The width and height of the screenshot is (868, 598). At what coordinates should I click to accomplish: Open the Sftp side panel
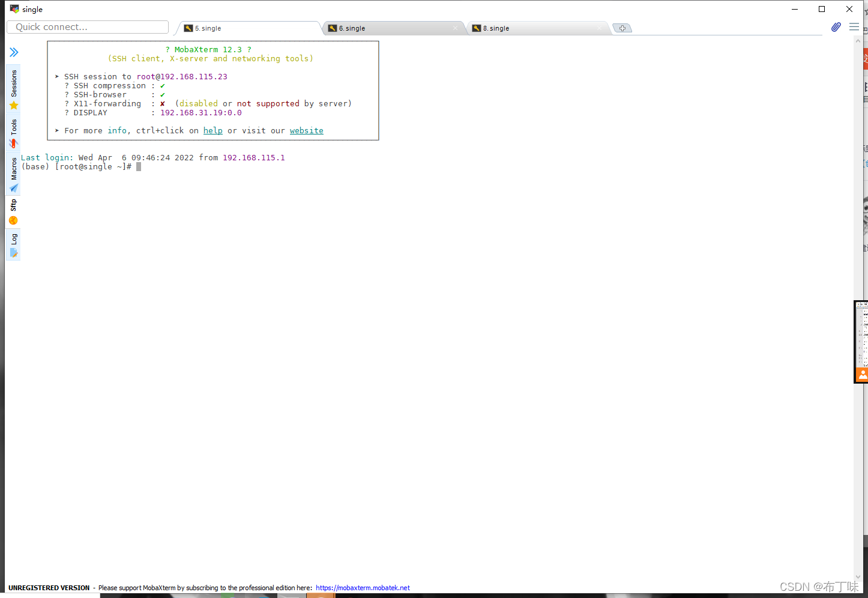(14, 212)
